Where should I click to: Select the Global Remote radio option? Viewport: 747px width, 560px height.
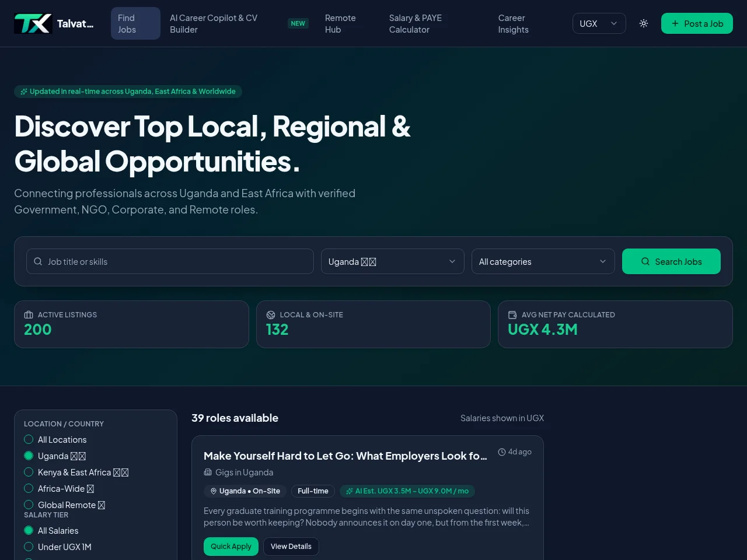tap(29, 505)
